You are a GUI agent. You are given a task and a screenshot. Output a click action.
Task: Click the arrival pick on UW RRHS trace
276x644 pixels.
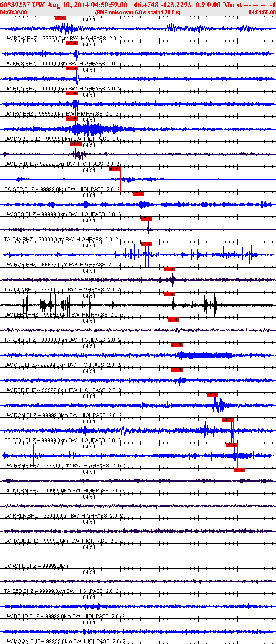[x=231, y=445]
